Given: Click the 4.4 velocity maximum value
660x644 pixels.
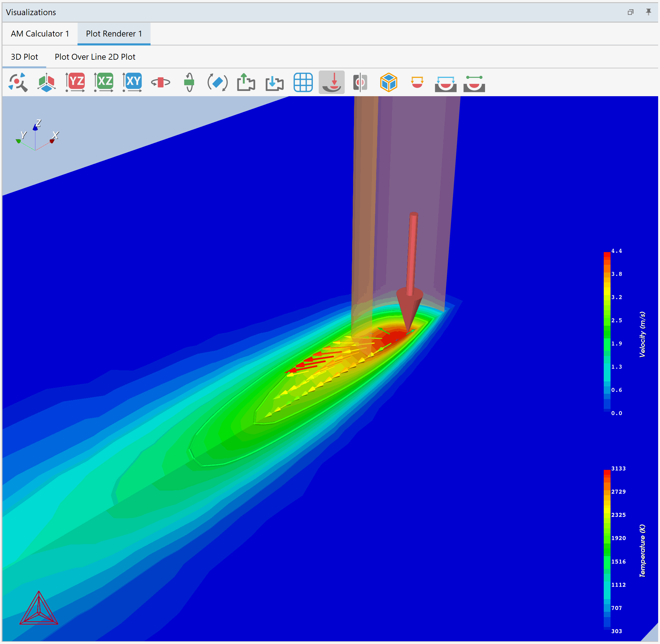Looking at the screenshot, I should point(616,251).
